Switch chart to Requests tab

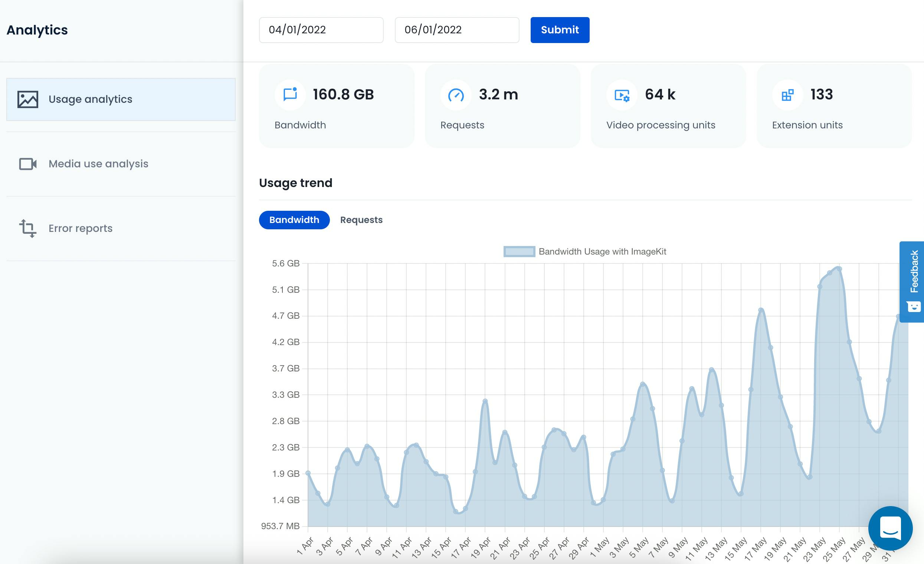361,220
